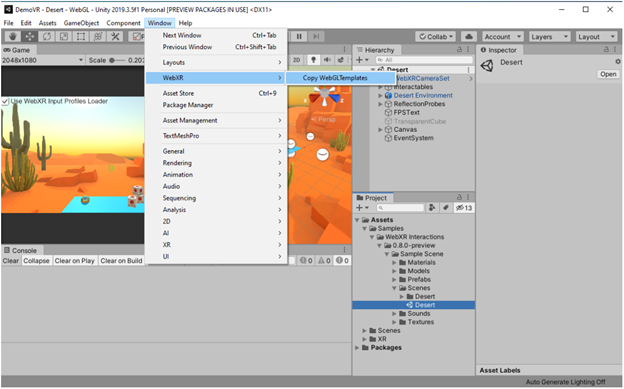The image size is (624, 389).
Task: Click Console warnings count toggle
Action: coord(324,260)
